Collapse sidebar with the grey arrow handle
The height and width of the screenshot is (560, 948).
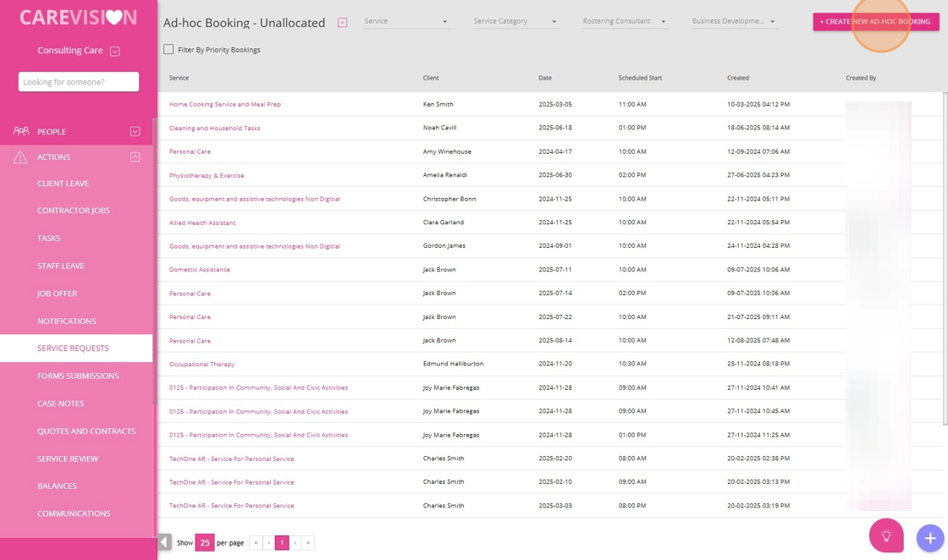(165, 542)
